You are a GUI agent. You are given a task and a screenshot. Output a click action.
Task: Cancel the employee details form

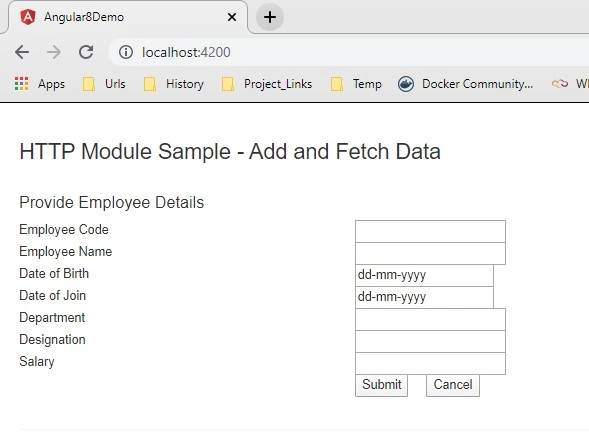pos(453,385)
